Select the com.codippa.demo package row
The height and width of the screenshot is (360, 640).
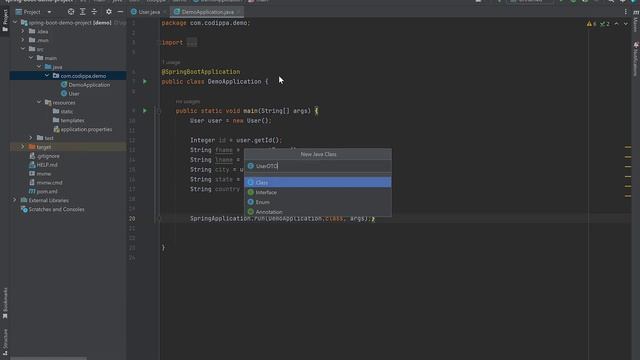68,76
